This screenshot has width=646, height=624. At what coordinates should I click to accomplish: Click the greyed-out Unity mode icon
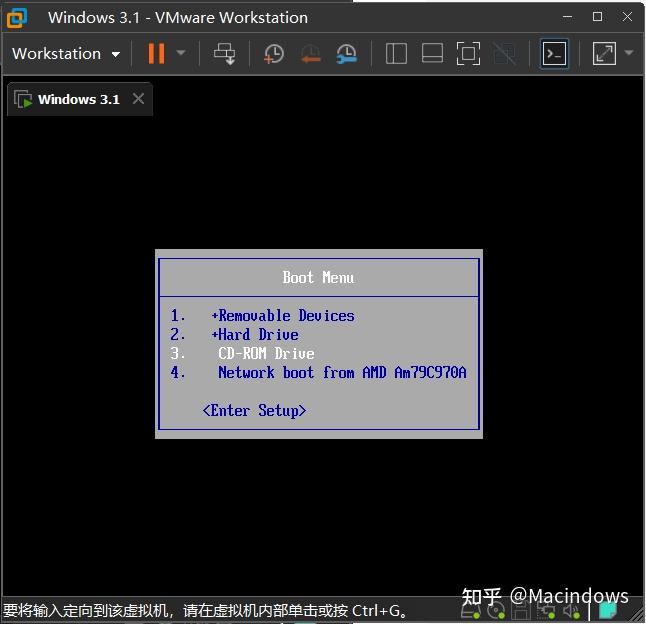point(504,54)
